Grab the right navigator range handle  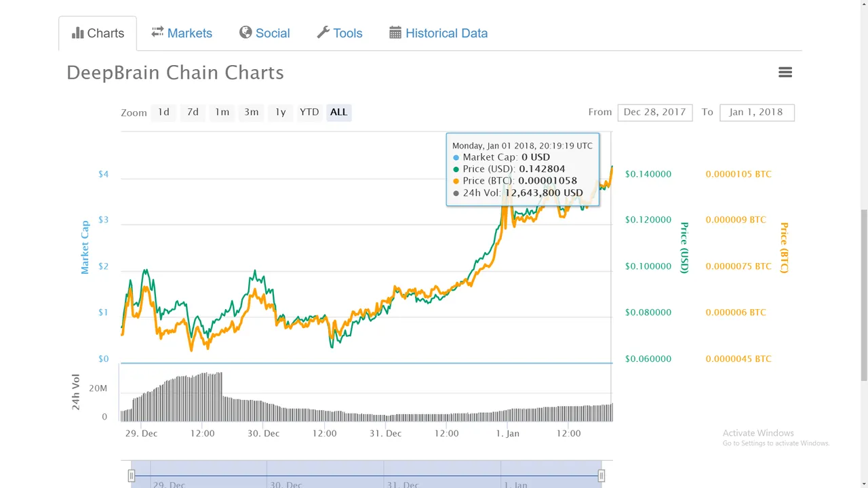[x=601, y=476]
